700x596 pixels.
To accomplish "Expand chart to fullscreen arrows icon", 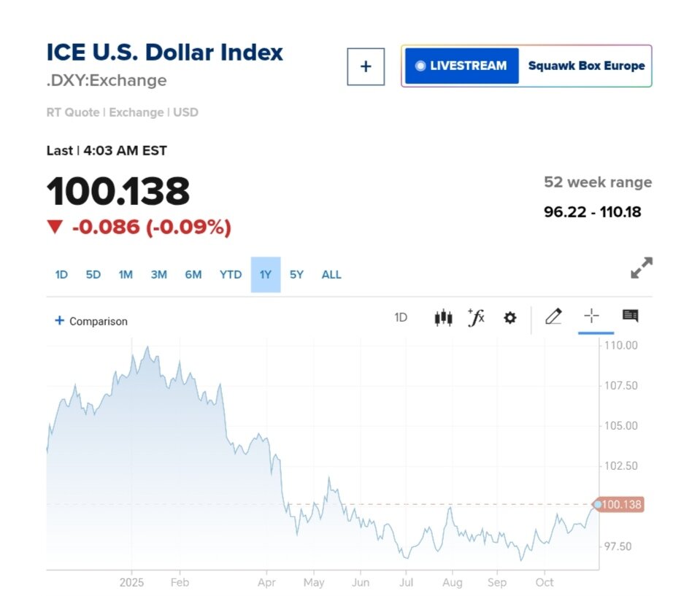I will [641, 268].
